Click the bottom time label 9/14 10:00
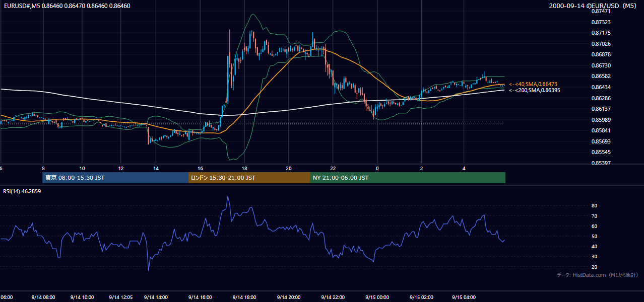The width and height of the screenshot is (644, 302). (x=82, y=297)
